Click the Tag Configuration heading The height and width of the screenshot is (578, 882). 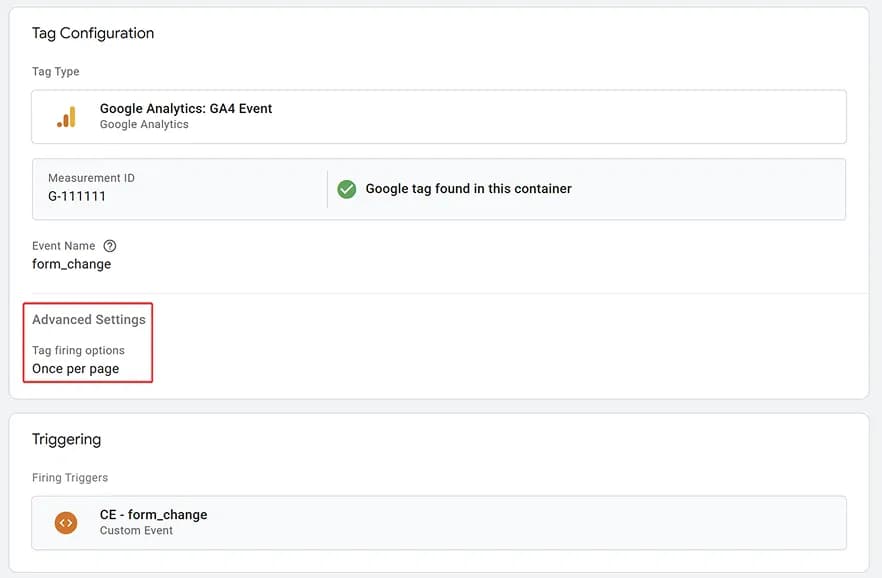pos(93,33)
